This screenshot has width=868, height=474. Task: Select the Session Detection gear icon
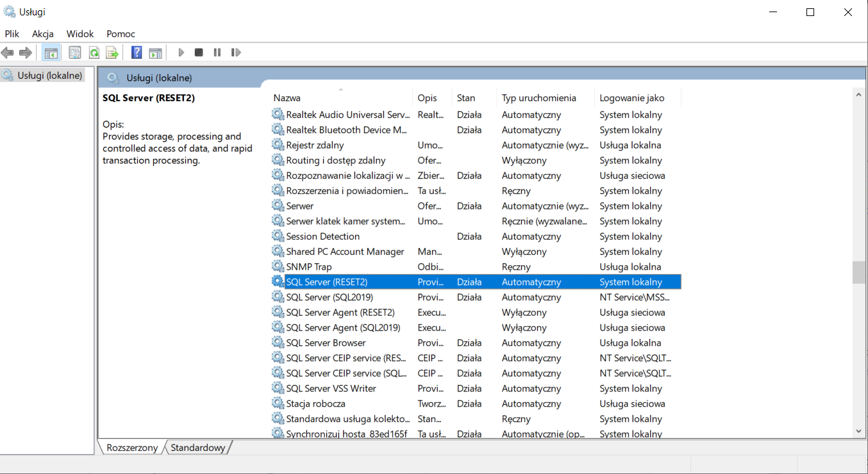pyautogui.click(x=278, y=236)
